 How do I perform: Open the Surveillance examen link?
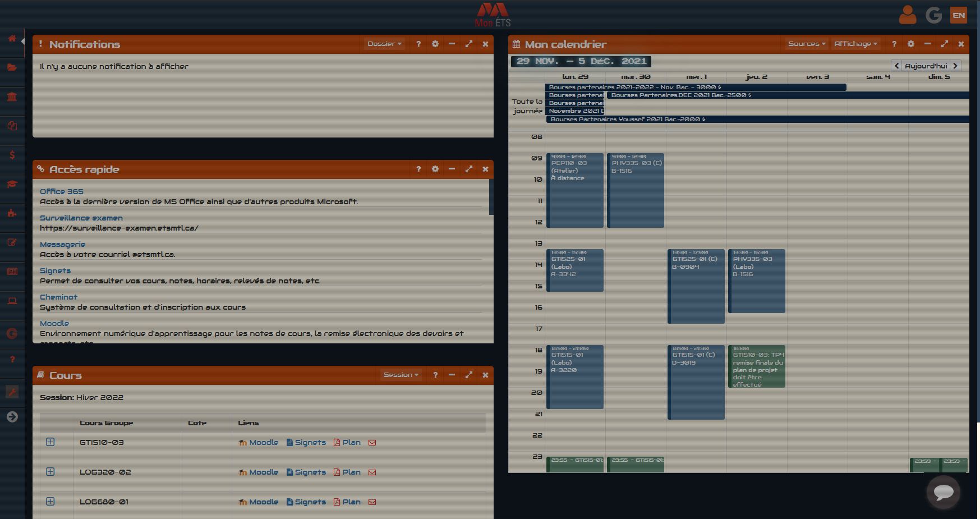tap(81, 218)
